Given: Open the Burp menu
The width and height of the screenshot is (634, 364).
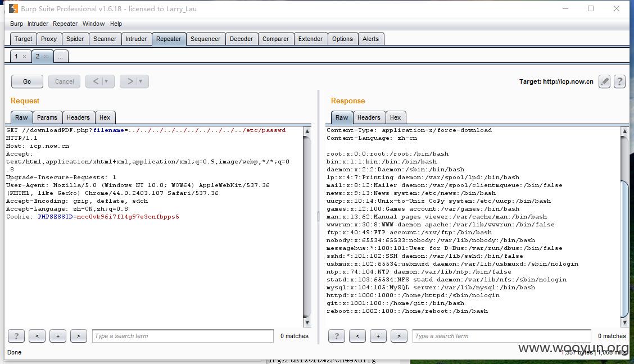Looking at the screenshot, I should (x=16, y=24).
